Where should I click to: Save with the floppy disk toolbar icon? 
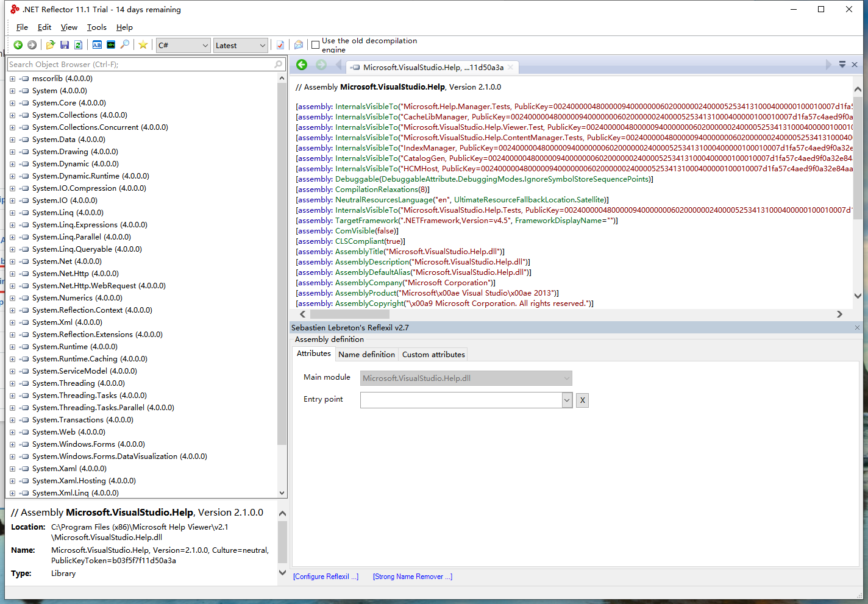tap(65, 45)
